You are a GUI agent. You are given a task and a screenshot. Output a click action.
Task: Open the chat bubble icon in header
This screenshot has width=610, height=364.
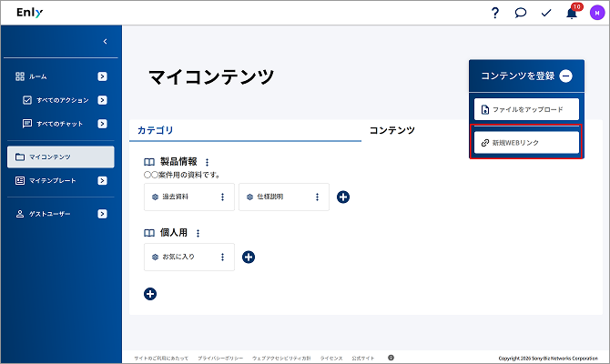tap(520, 13)
